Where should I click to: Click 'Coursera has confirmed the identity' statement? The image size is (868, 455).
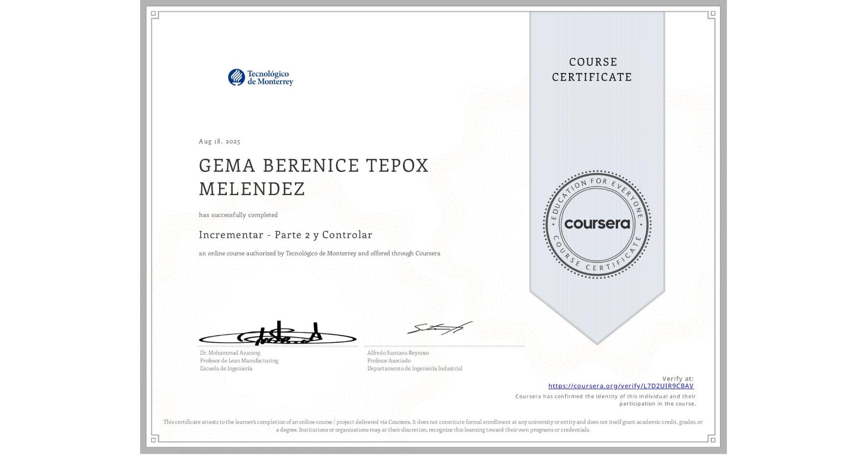tap(605, 400)
